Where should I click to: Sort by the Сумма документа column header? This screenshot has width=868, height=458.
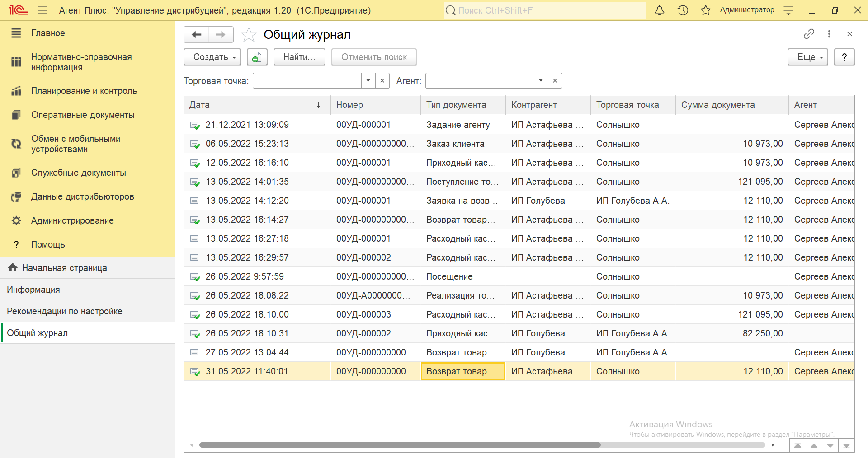point(717,105)
